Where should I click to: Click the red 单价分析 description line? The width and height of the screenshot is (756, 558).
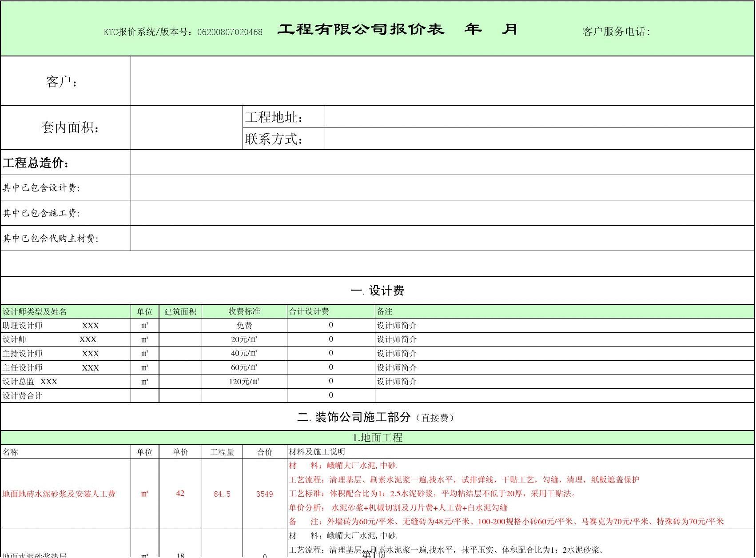398,507
